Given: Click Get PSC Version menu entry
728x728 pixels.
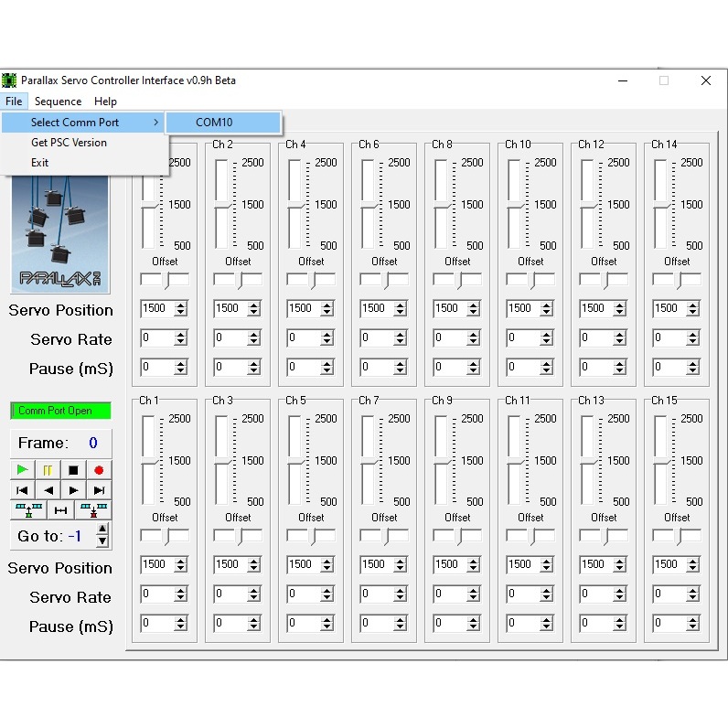Looking at the screenshot, I should click(70, 143).
